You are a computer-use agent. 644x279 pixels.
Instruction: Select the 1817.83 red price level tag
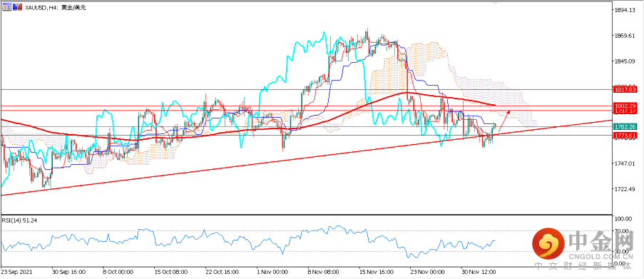[x=625, y=89]
